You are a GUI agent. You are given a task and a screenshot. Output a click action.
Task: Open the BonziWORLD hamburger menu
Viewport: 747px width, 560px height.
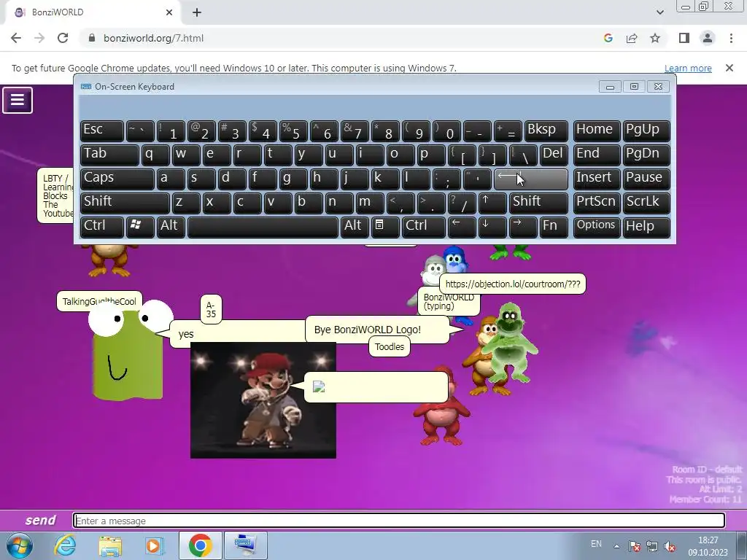click(x=18, y=100)
